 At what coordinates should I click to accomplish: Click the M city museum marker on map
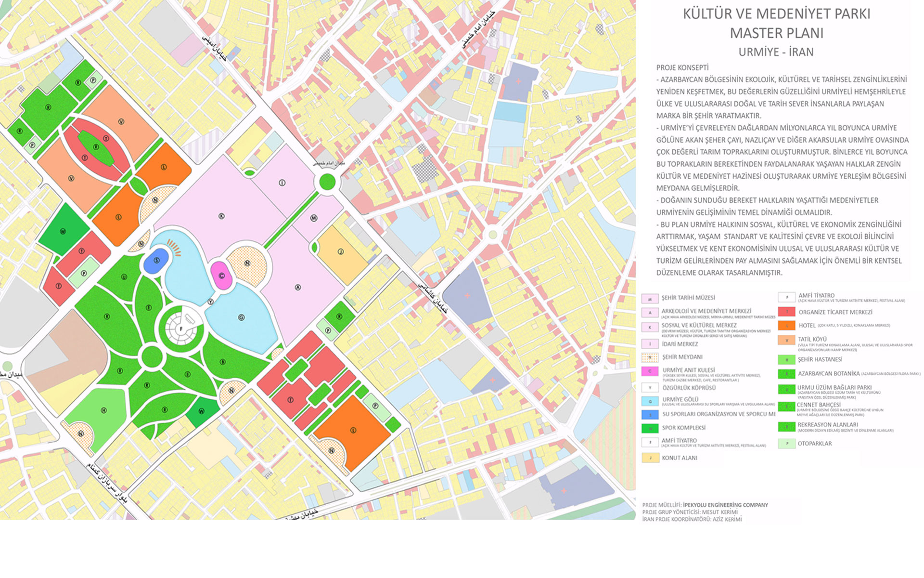coord(314,218)
